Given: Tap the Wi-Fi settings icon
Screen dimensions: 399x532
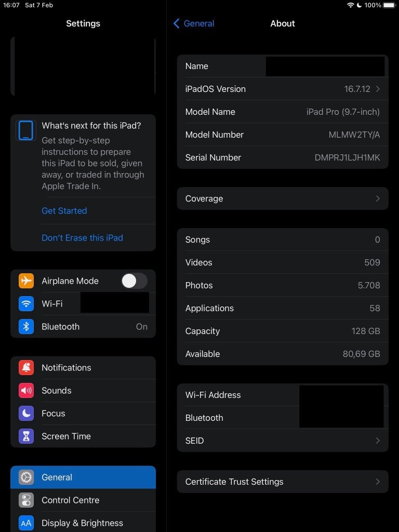Looking at the screenshot, I should click(26, 303).
